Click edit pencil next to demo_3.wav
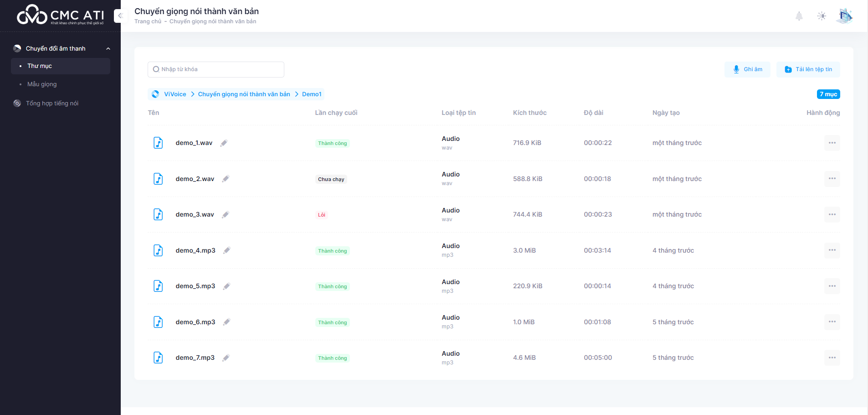This screenshot has height=415, width=868. click(x=226, y=215)
